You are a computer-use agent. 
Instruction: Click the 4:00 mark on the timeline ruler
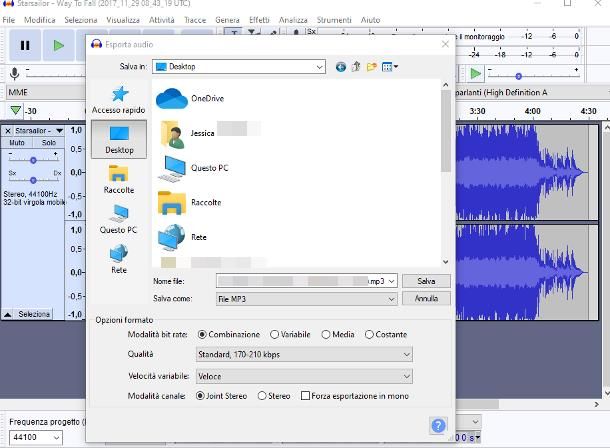(532, 111)
